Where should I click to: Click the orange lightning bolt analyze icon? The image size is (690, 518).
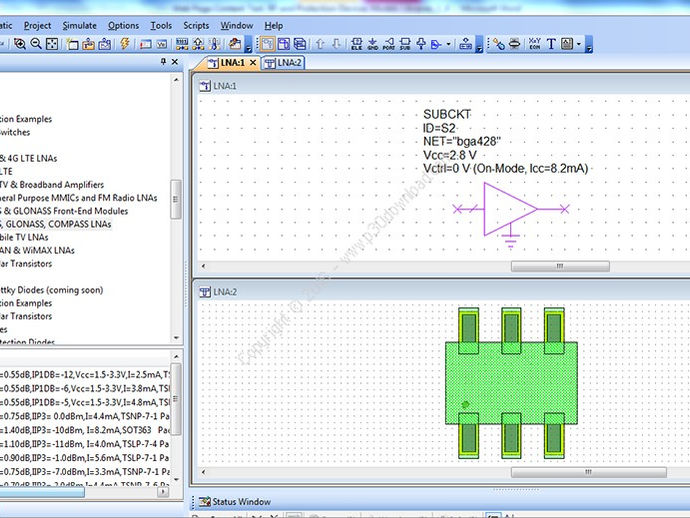pyautogui.click(x=125, y=44)
